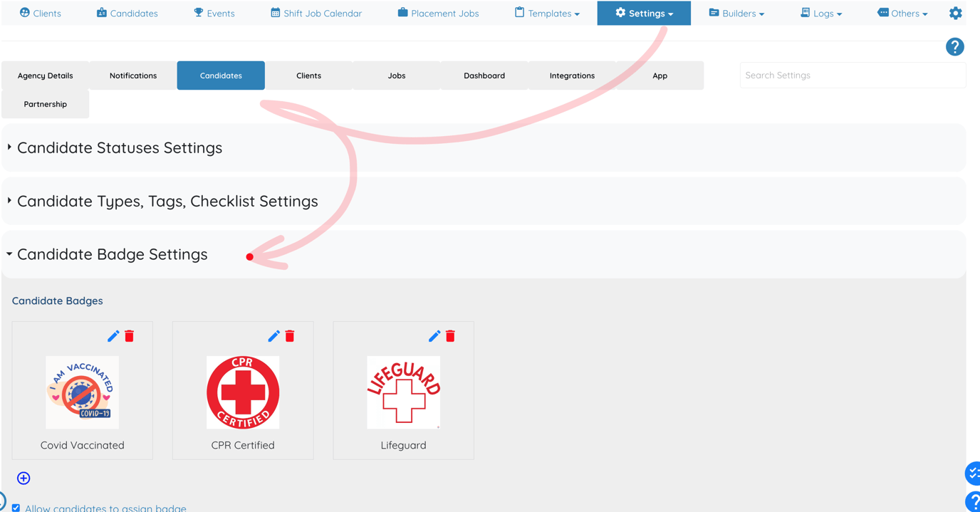The height and width of the screenshot is (512, 980).
Task: Open the Integrations settings tab
Action: coord(571,75)
